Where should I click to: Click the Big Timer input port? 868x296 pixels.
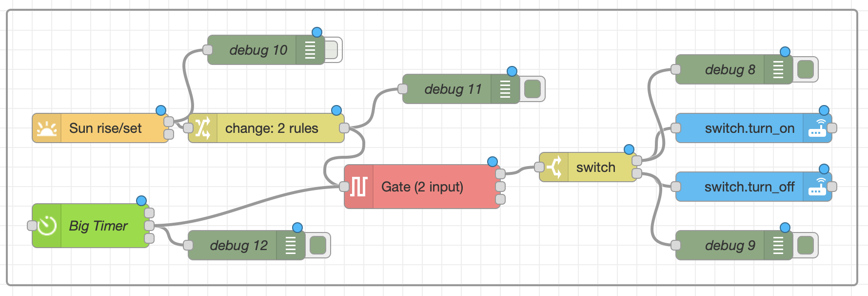[x=32, y=226]
